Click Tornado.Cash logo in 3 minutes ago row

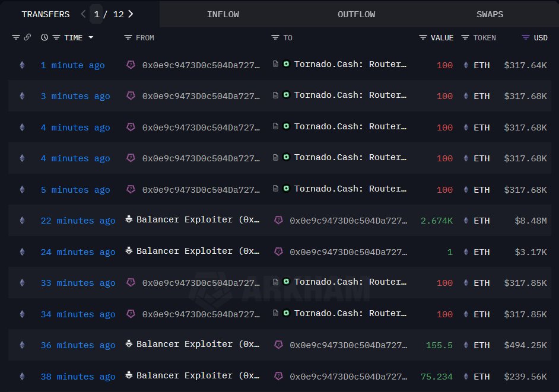coord(286,95)
